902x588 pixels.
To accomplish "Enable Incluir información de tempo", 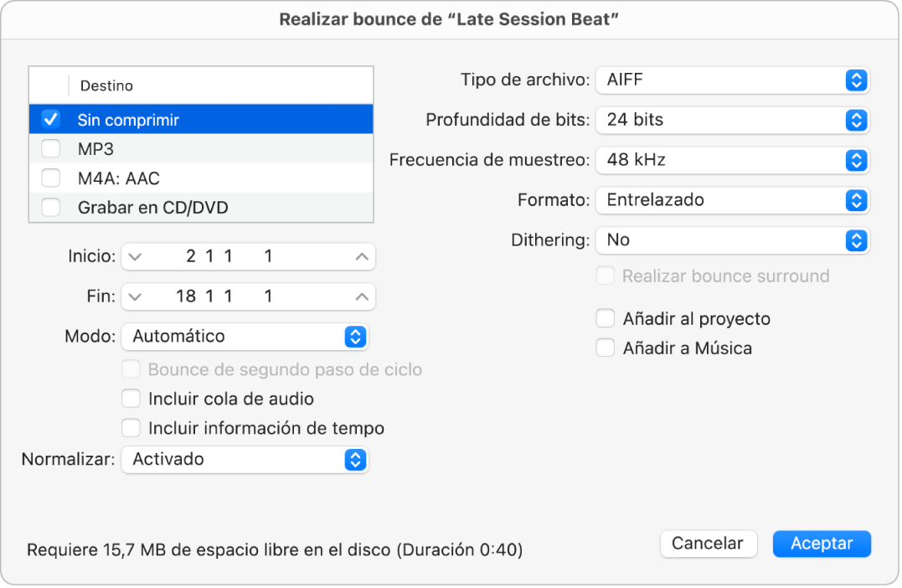I will pos(131,428).
